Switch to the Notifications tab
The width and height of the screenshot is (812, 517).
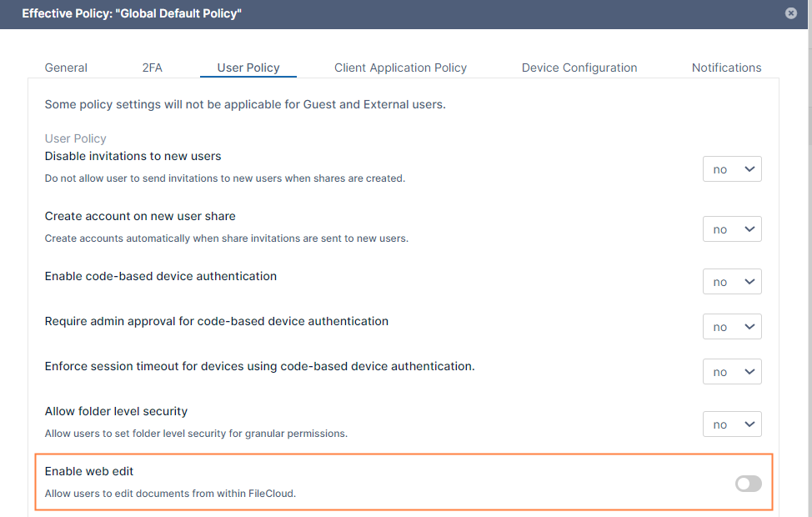click(x=726, y=68)
